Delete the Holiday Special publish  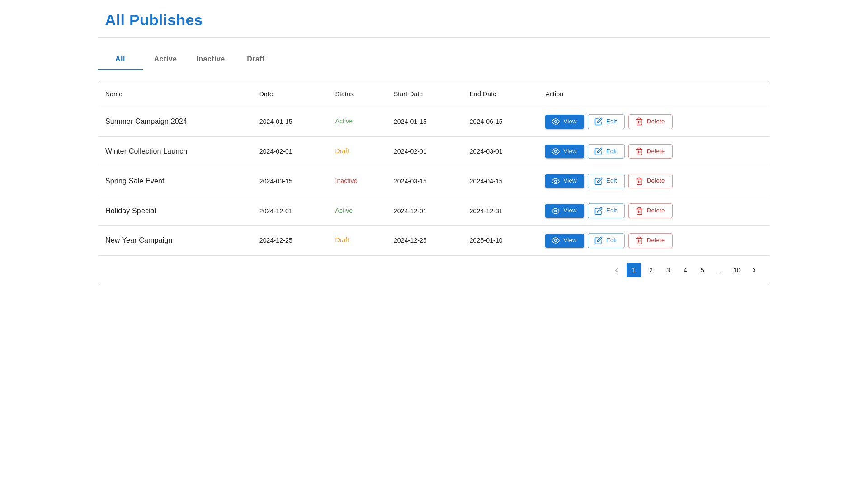(650, 211)
